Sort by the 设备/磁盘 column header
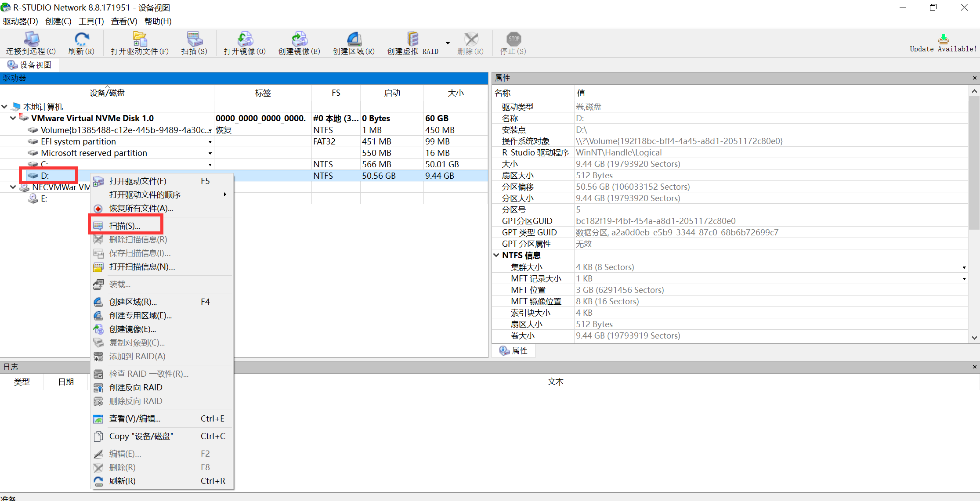This screenshot has width=980, height=501. pyautogui.click(x=107, y=93)
